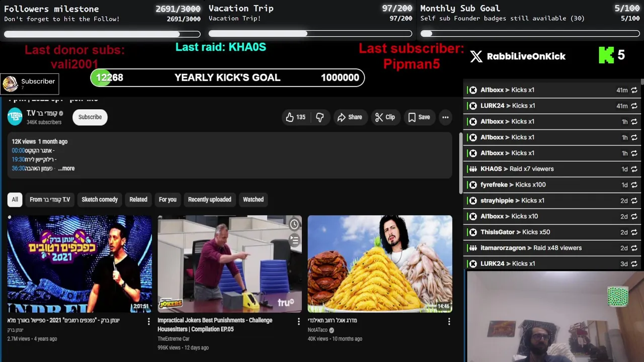Image resolution: width=644 pixels, height=362 pixels.
Task: Click replay icon on itamarorzagron raid row
Action: [634, 248]
